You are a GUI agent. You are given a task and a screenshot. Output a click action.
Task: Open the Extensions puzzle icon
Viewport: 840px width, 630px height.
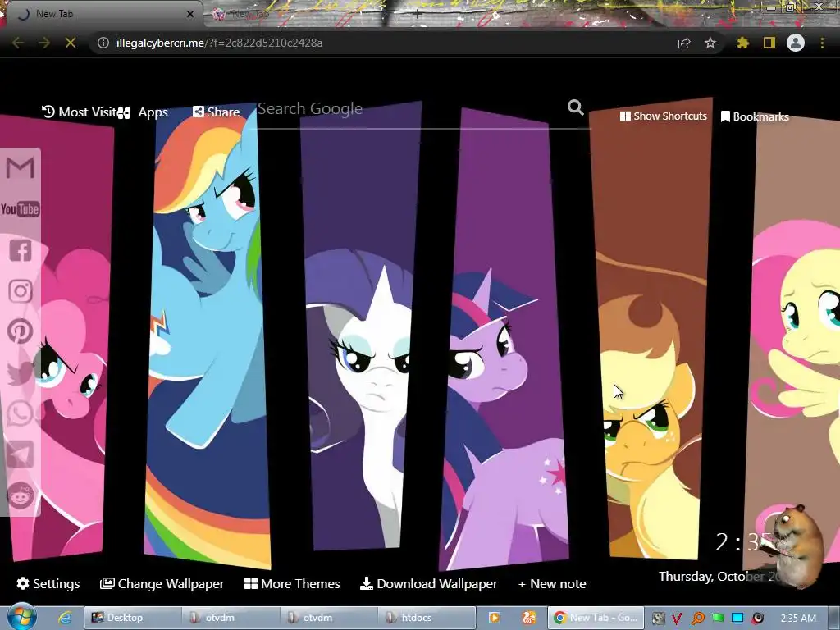click(x=743, y=43)
